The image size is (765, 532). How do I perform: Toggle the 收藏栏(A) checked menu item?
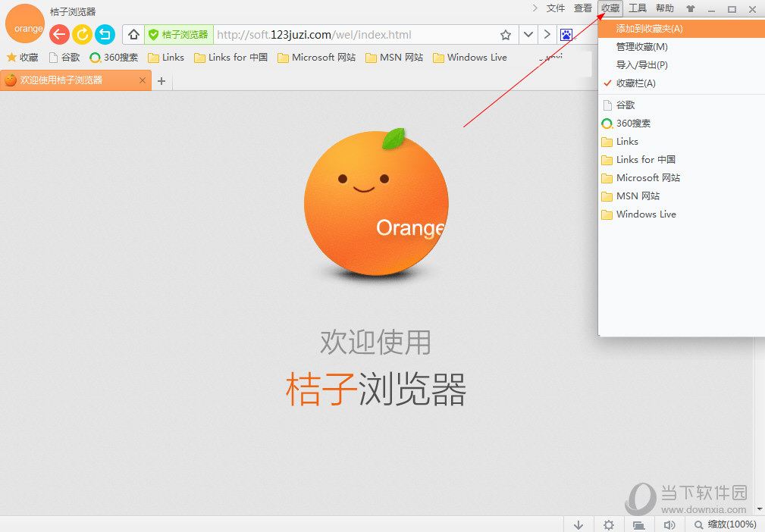point(635,83)
